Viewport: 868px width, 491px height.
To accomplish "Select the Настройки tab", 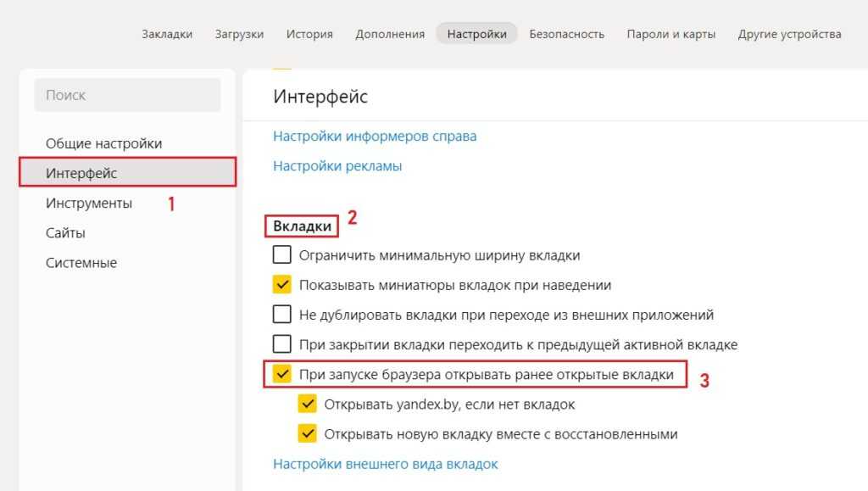I will click(476, 34).
